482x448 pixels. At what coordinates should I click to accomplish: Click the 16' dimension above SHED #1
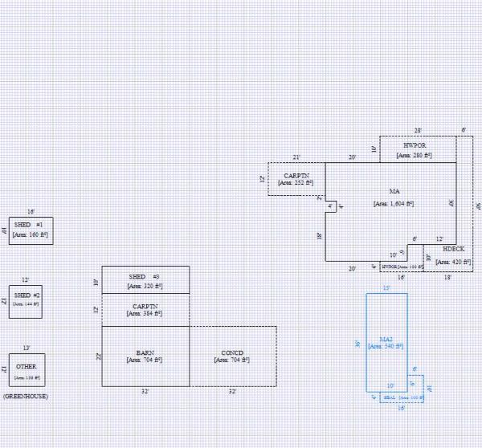pos(31,212)
